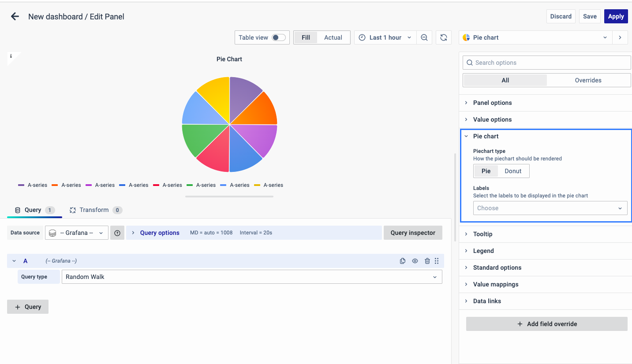Viewport: 632px width, 364px height.
Task: Delete query A with the trash icon
Action: [427, 261]
